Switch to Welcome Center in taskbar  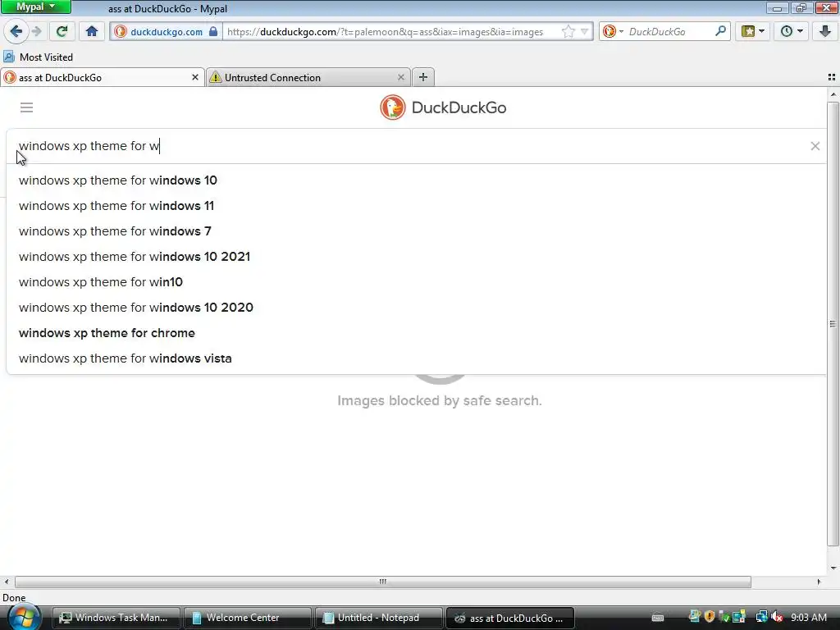pyautogui.click(x=248, y=618)
